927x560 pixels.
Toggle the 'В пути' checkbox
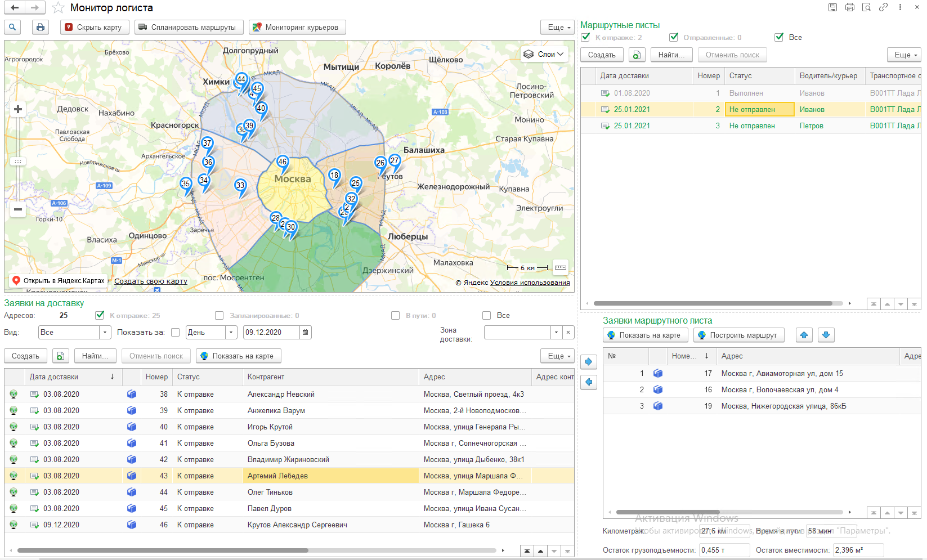click(396, 316)
